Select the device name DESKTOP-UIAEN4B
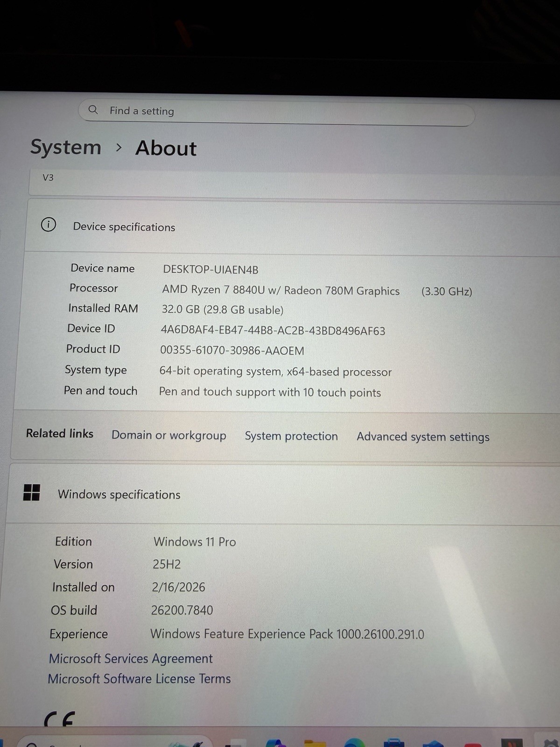 click(210, 269)
